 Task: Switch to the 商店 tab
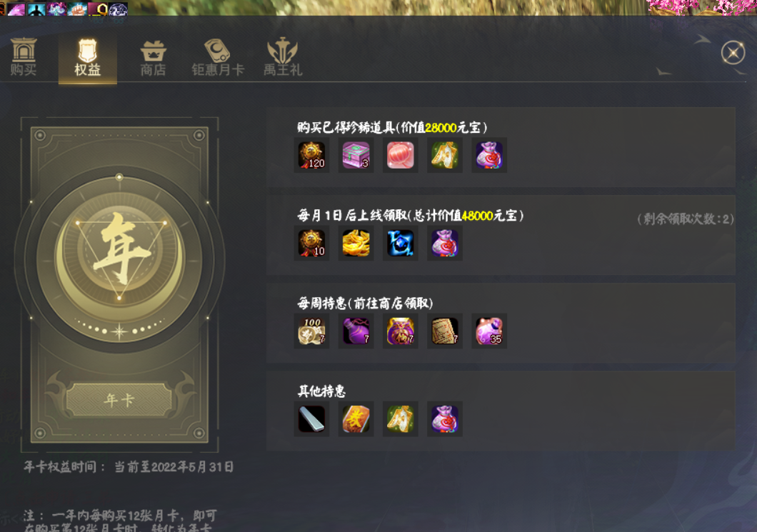point(154,59)
